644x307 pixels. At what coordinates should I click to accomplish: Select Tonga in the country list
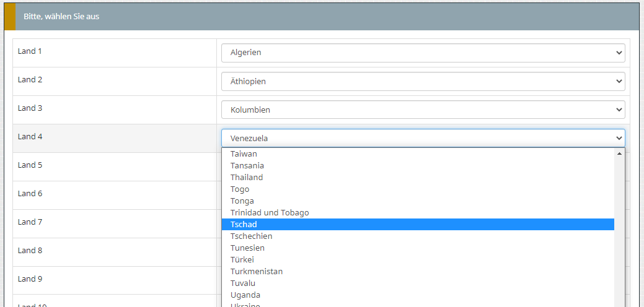click(242, 201)
